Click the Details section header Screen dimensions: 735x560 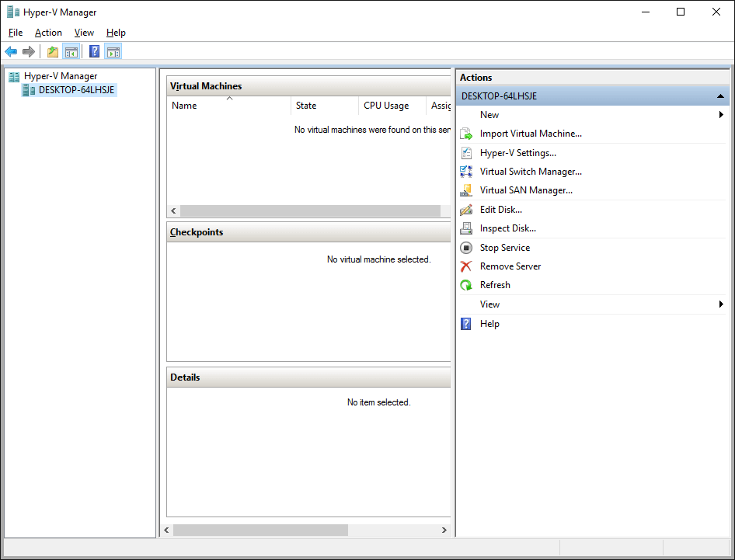309,377
